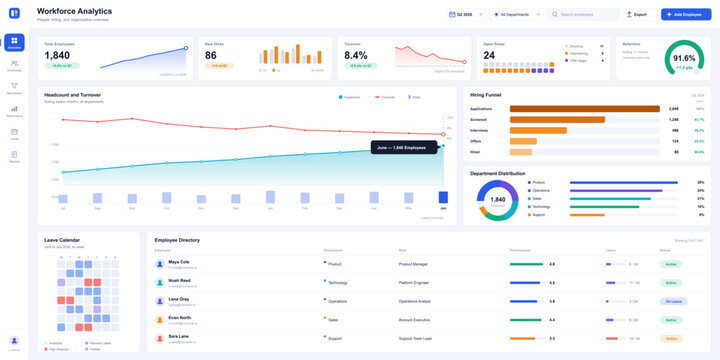This screenshot has width=720, height=360.
Task: Click the Account Executive role cell
Action: pyautogui.click(x=415, y=320)
